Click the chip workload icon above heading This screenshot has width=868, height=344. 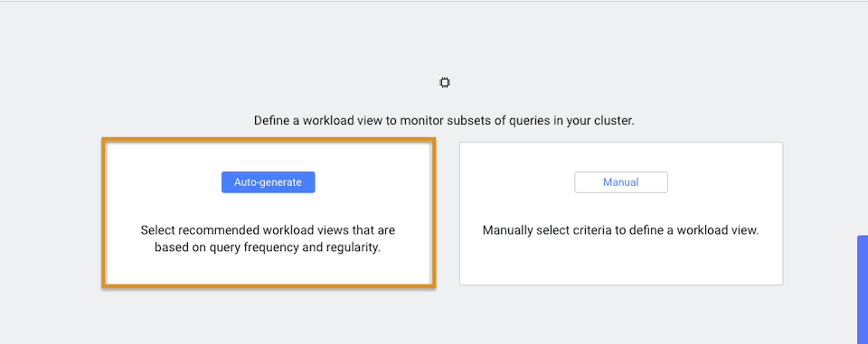coord(445,83)
